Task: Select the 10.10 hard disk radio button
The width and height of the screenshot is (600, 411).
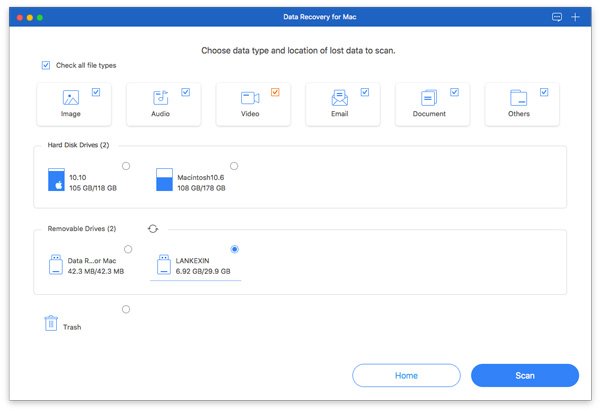Action: pos(126,166)
